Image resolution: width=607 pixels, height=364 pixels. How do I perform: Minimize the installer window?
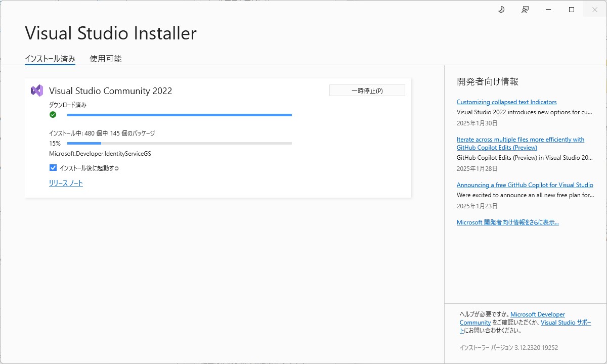(548, 10)
